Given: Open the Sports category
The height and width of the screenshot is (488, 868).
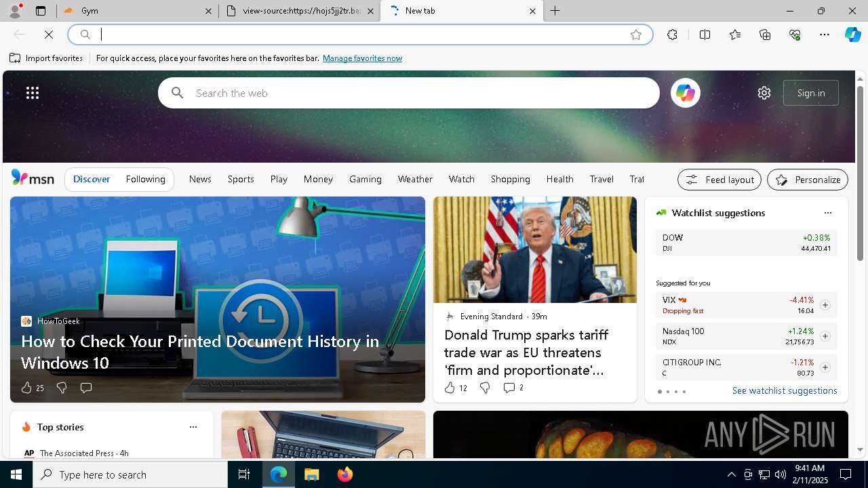Looking at the screenshot, I should point(241,179).
